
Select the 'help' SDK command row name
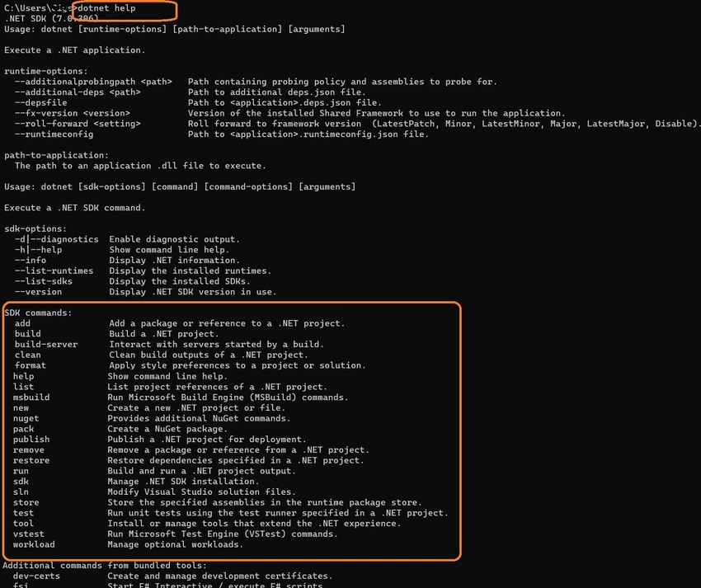23,376
